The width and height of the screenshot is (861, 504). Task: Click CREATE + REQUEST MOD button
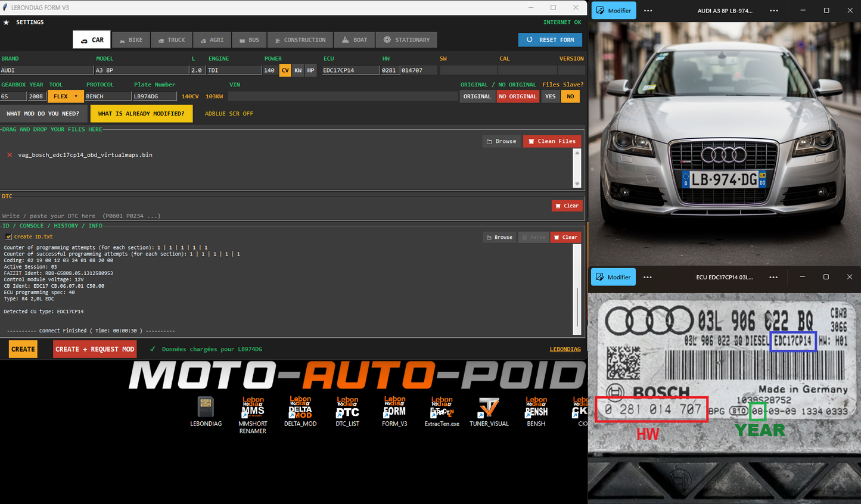95,349
